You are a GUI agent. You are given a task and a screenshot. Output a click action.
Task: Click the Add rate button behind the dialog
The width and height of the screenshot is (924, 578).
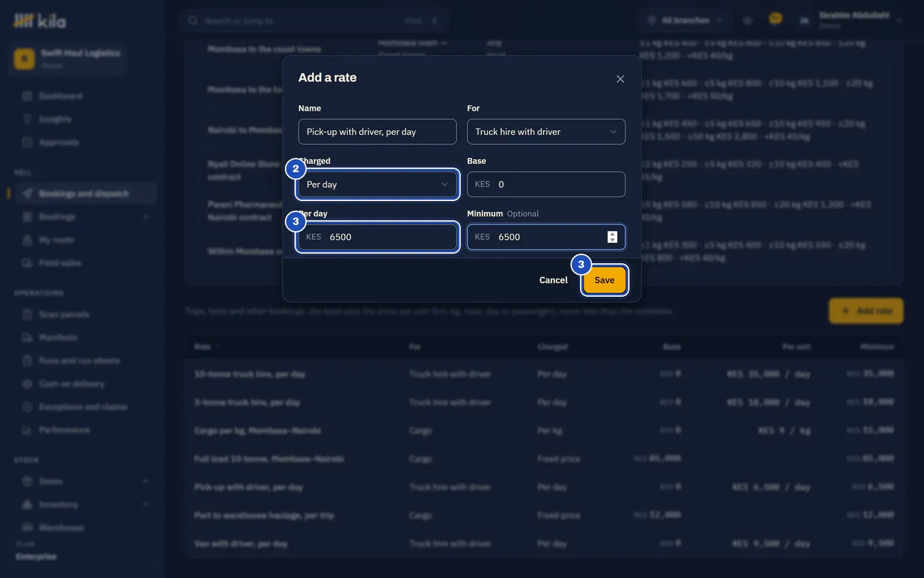click(x=866, y=311)
